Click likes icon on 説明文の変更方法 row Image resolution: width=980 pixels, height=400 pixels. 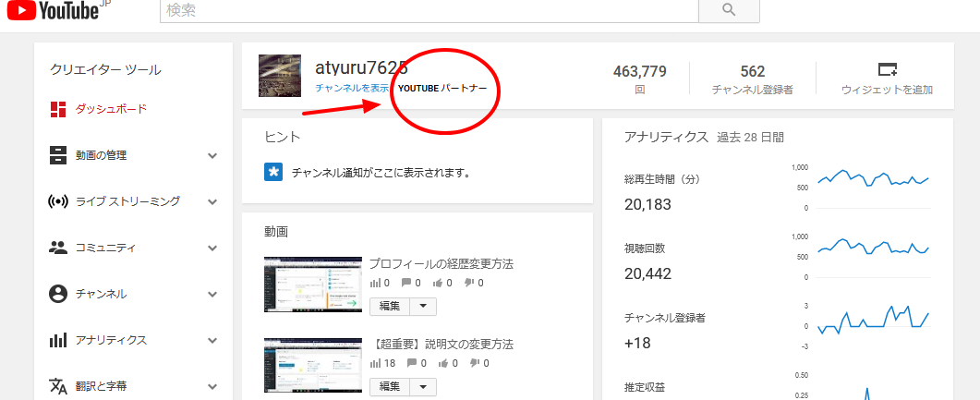click(443, 363)
